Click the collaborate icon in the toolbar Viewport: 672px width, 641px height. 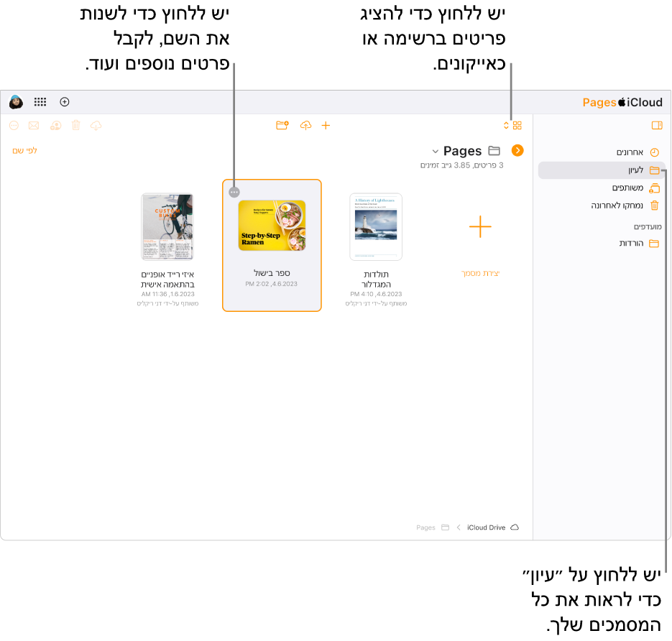(55, 126)
